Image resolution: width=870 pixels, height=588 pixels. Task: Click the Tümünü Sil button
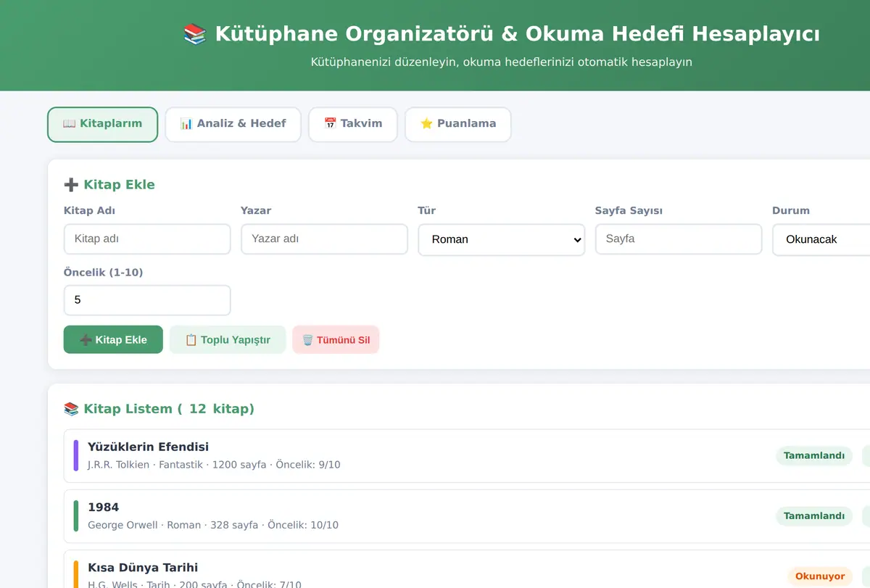tap(336, 339)
